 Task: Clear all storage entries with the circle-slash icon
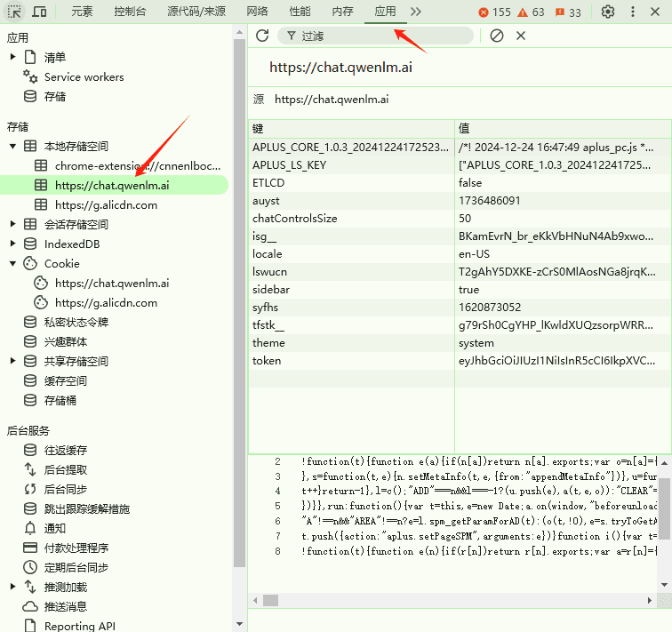click(497, 36)
